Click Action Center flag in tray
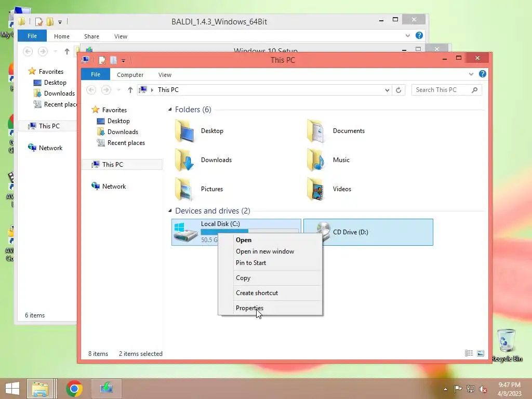 point(458,389)
